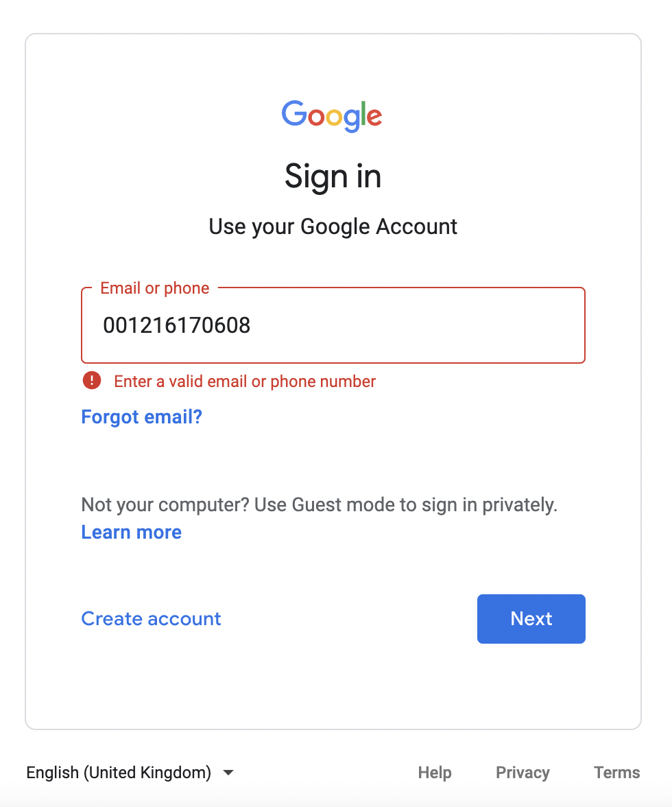Screen dimensions: 672x807
Task: Click the blue Next button
Action: coord(531,619)
